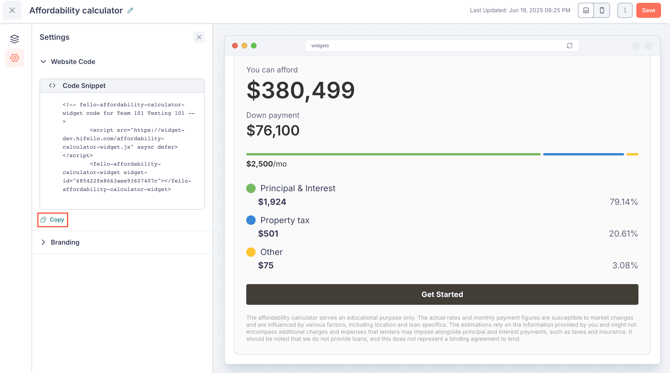
Task: Click inside the code snippet text area
Action: 122,151
